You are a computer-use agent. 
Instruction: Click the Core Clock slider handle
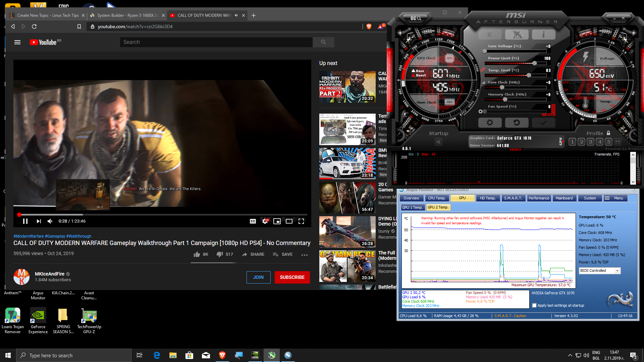pos(502,87)
